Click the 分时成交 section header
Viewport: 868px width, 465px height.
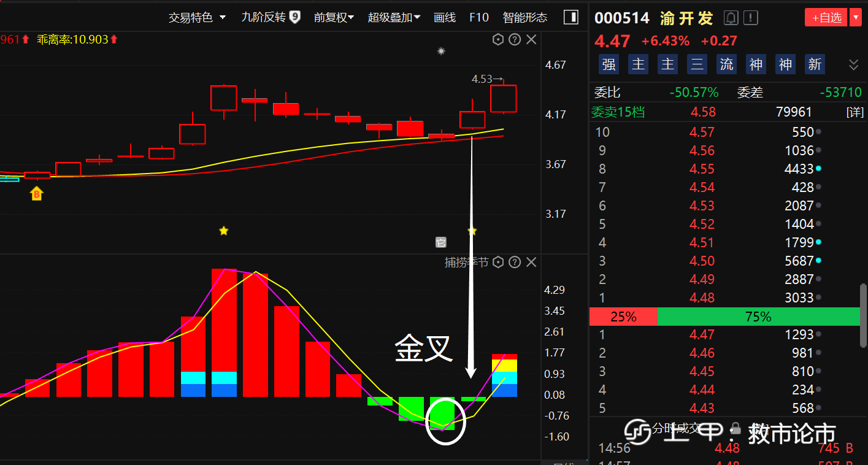(675, 428)
